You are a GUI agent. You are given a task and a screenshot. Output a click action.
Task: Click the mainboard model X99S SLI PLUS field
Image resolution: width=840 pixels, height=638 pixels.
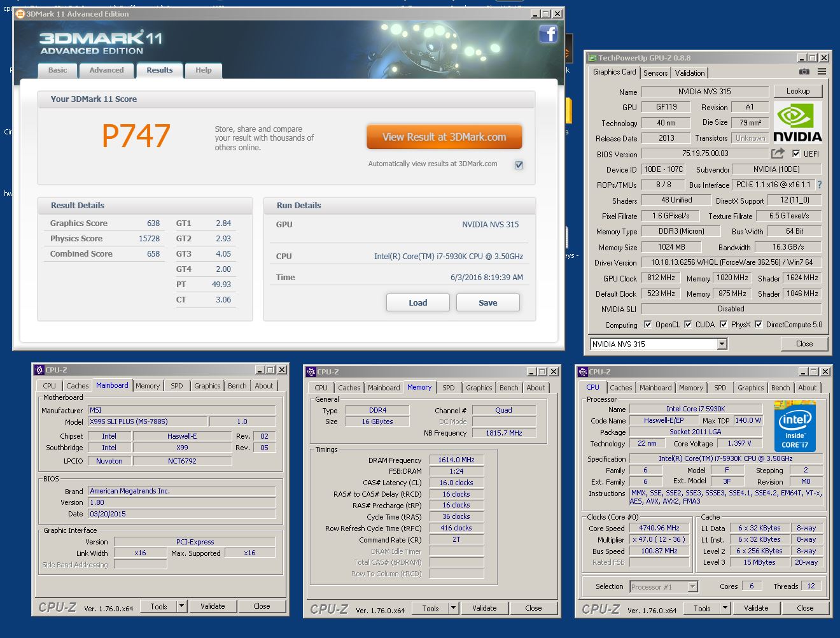coord(148,422)
